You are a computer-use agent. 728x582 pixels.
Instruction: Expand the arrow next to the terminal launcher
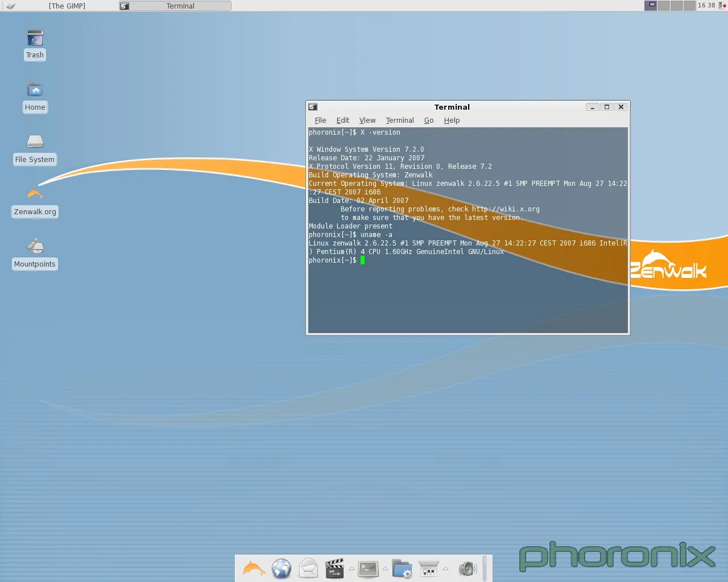point(385,568)
